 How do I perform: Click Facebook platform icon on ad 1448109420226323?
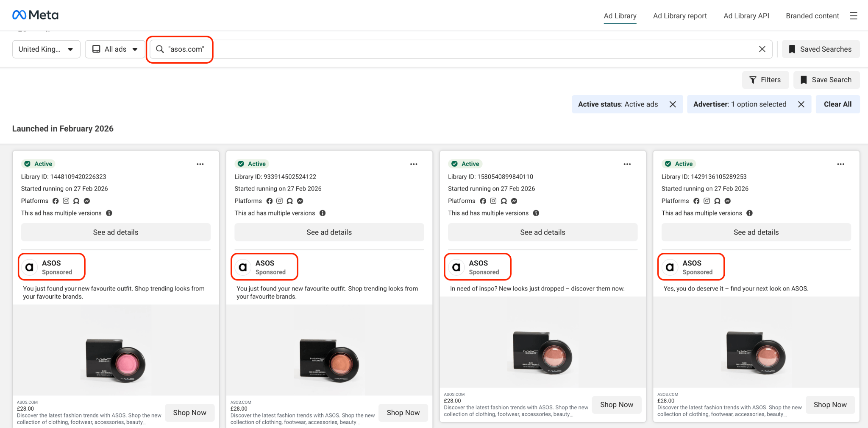56,201
